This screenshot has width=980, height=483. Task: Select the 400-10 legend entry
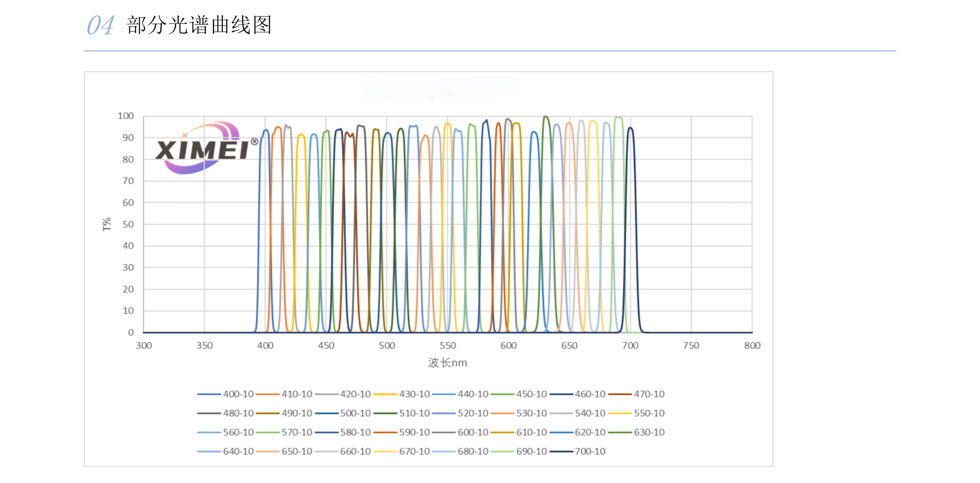(x=225, y=394)
